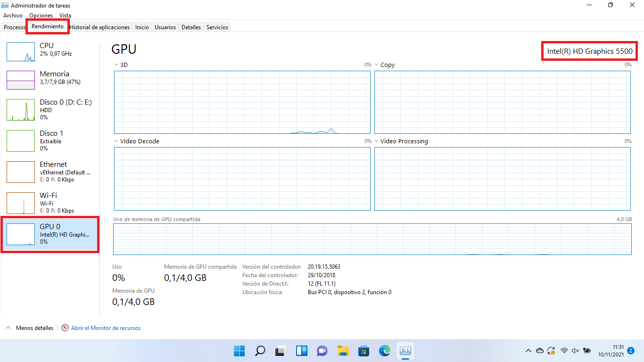This screenshot has height=362, width=644.
Task: Open the Widgets taskbar icon
Action: point(302,351)
